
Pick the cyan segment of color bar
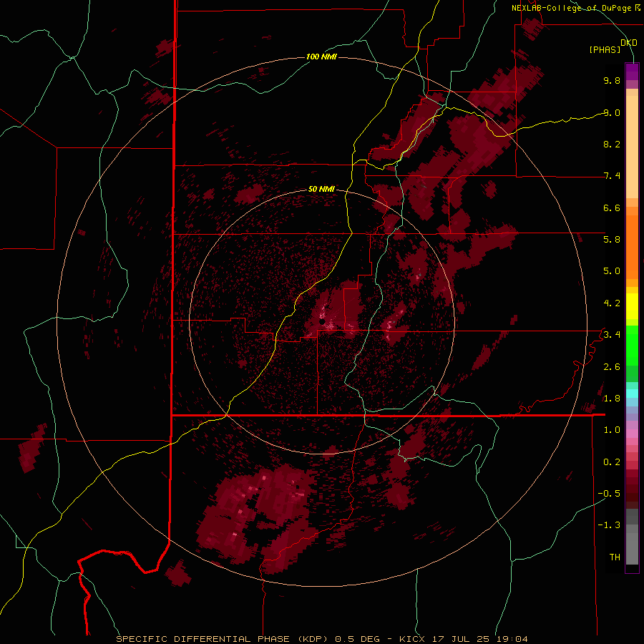tap(632, 394)
